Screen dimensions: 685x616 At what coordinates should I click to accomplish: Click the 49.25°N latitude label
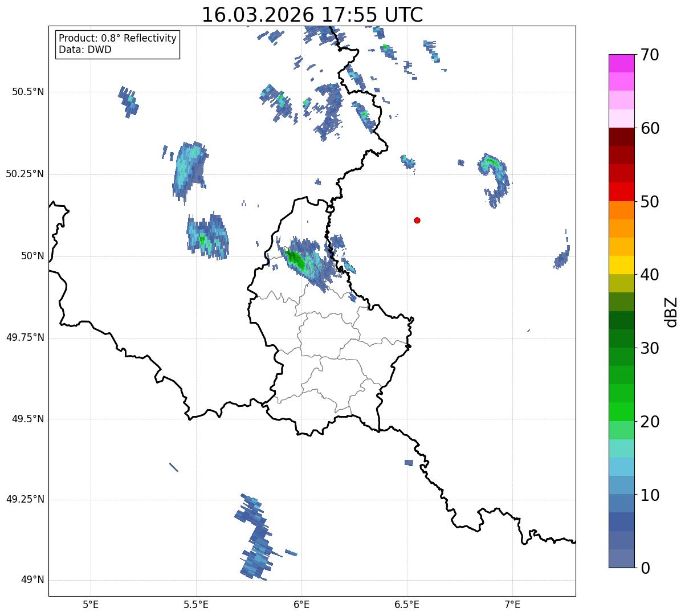pyautogui.click(x=25, y=499)
